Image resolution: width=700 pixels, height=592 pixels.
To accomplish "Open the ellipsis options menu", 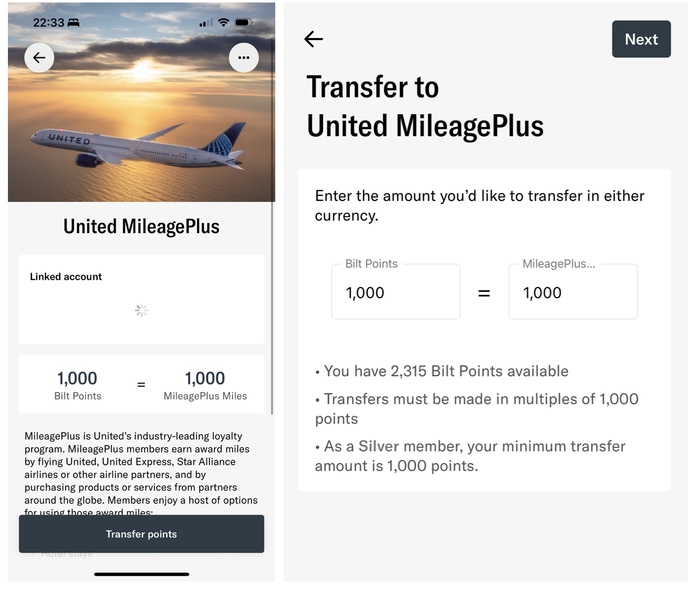I will [244, 57].
